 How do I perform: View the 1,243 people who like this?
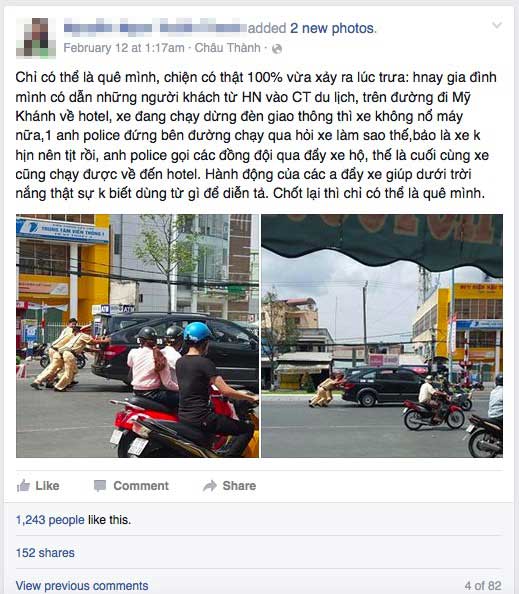coord(50,520)
